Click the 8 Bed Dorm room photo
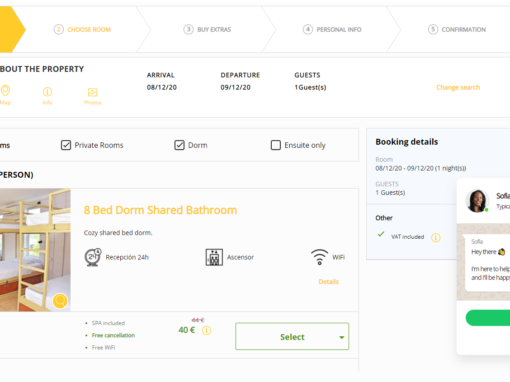The image size is (510, 382). (x=35, y=250)
